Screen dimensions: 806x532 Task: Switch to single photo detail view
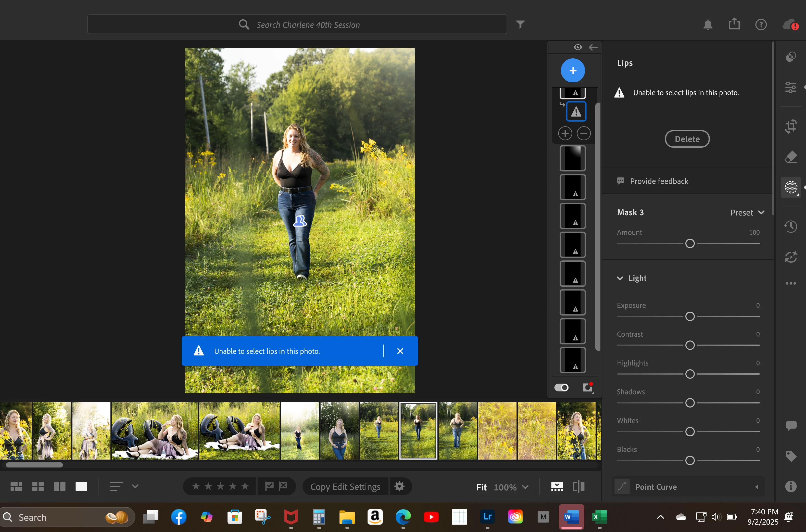[81, 487]
